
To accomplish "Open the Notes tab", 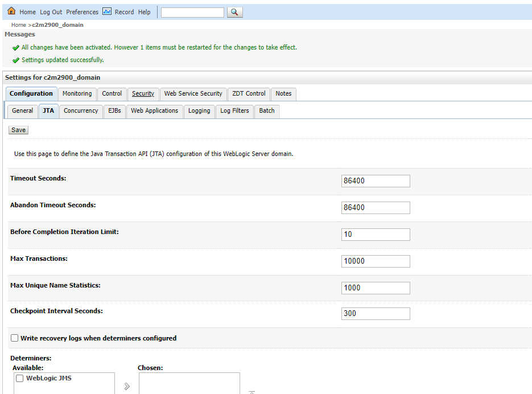I will [283, 94].
